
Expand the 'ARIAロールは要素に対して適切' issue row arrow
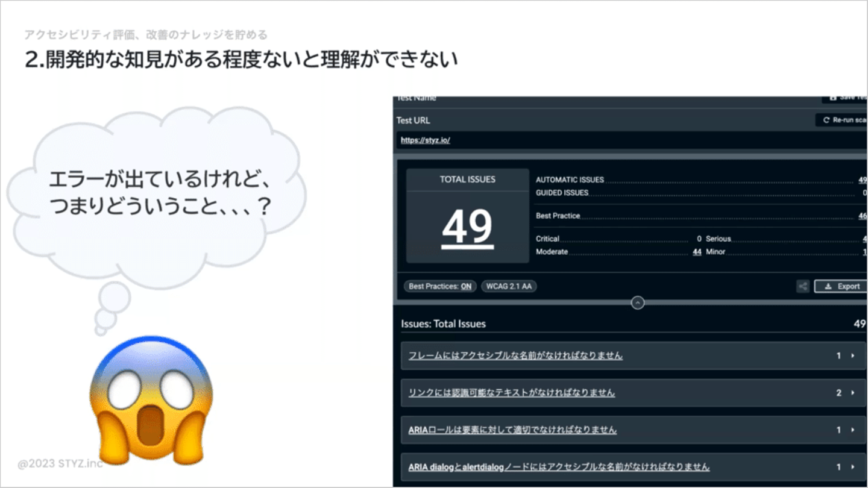tap(852, 430)
